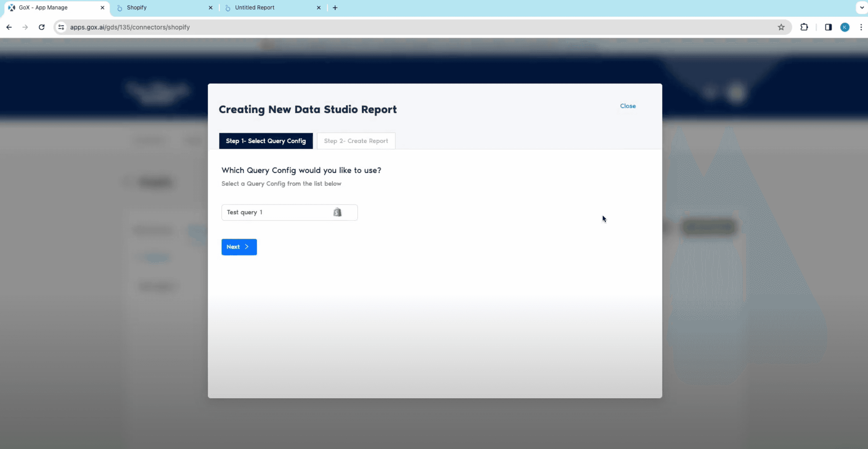Open Chrome three-dot menu
Image resolution: width=868 pixels, height=449 pixels.
pyautogui.click(x=861, y=27)
